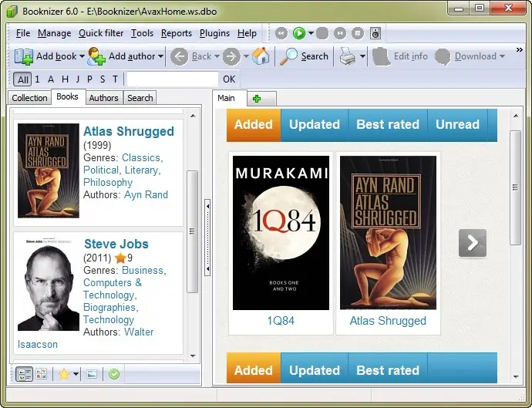This screenshot has width=532, height=408.
Task: Open the Reports menu
Action: click(177, 33)
